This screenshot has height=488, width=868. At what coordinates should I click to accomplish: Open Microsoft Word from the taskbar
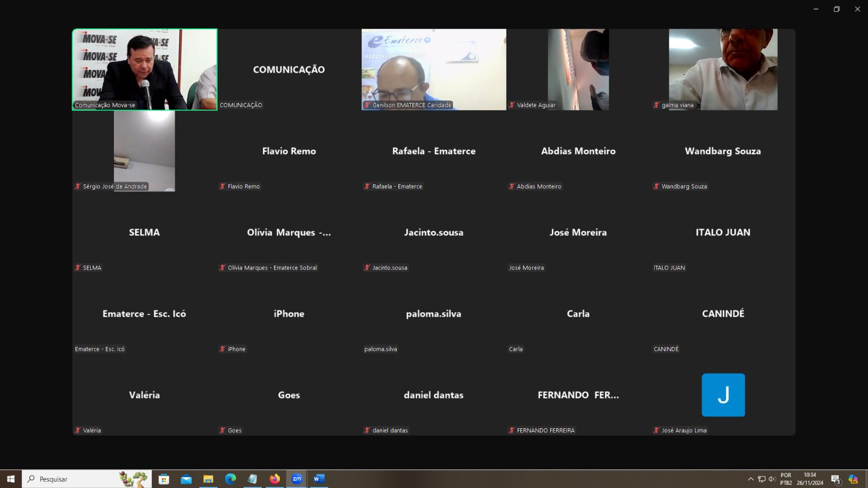(319, 479)
